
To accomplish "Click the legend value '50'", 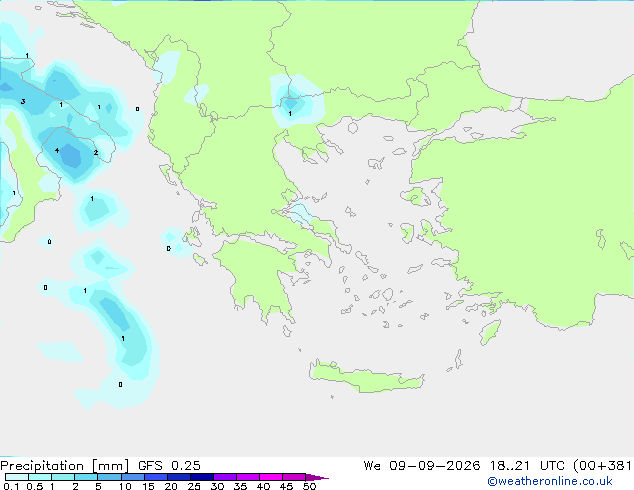I will tap(309, 486).
